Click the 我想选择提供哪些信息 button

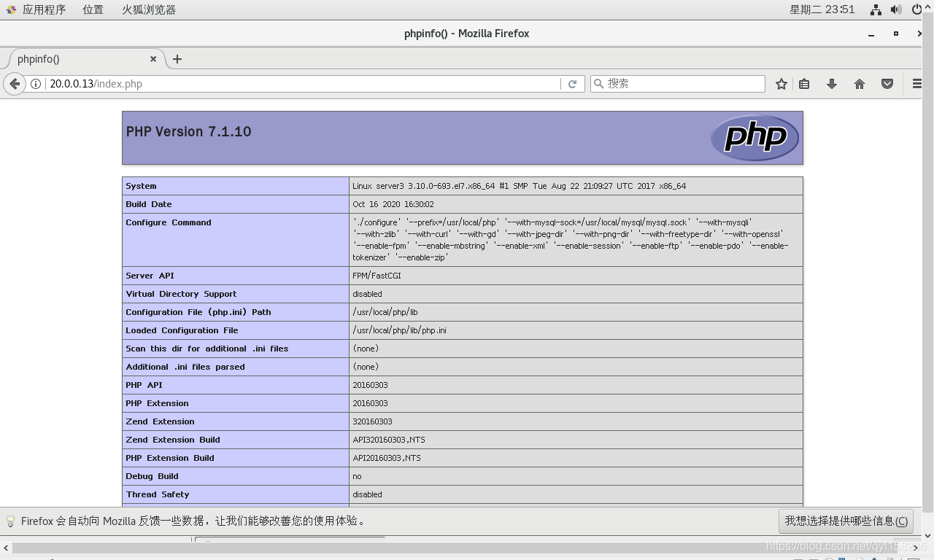coord(846,521)
